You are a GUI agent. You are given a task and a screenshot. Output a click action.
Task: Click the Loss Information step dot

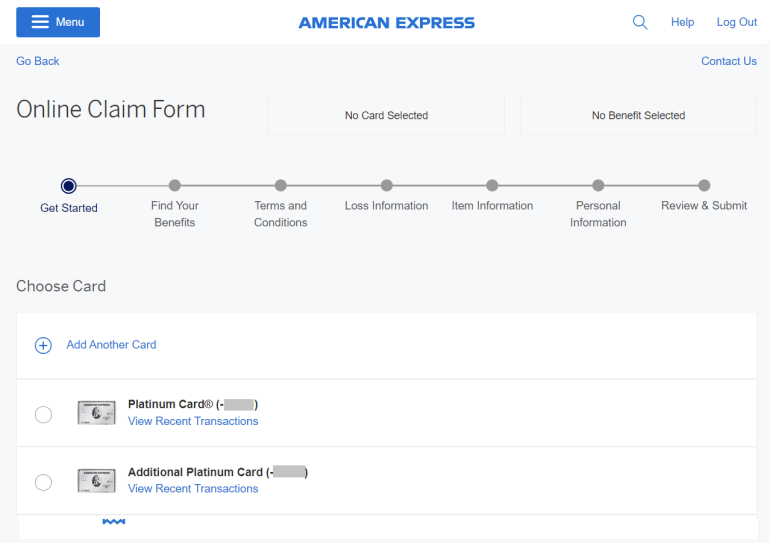pyautogui.click(x=387, y=185)
